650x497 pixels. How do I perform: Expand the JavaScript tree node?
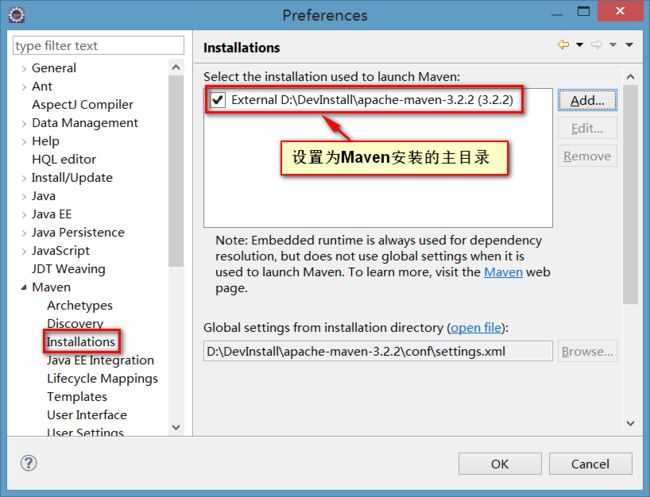24,251
